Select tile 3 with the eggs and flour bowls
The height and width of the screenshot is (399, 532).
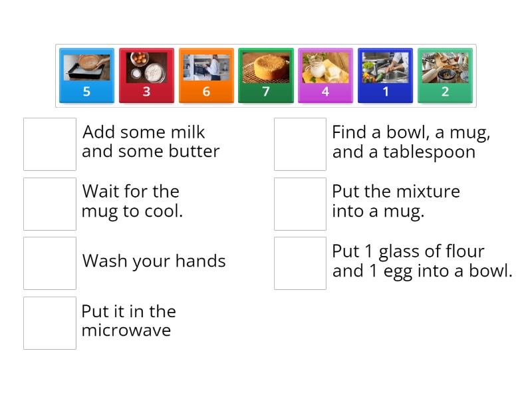[146, 73]
